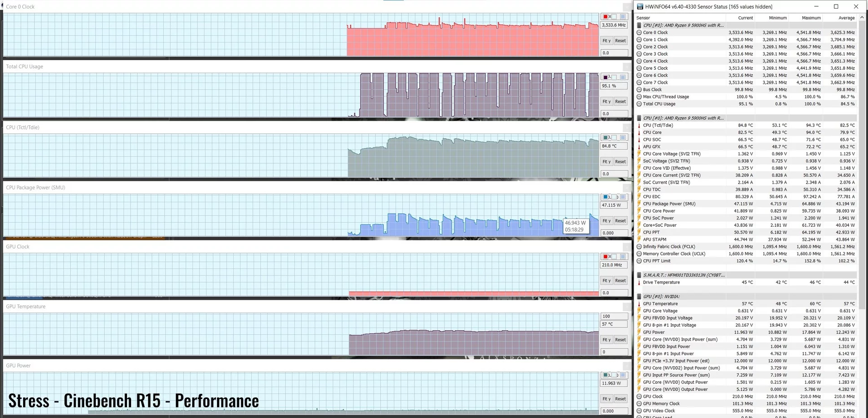Click the thermometer icon beside Drive Temperature
This screenshot has width=868, height=418.
pos(639,282)
